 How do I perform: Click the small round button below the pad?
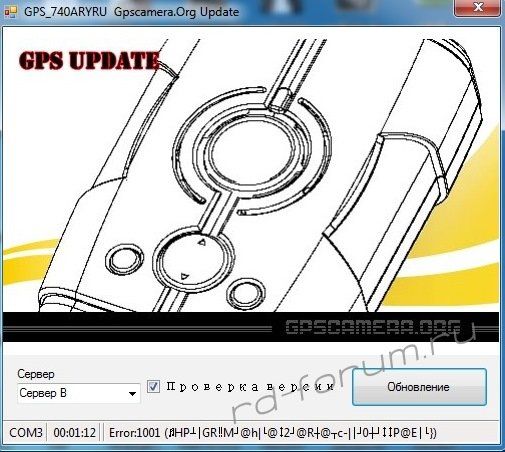coord(246,293)
